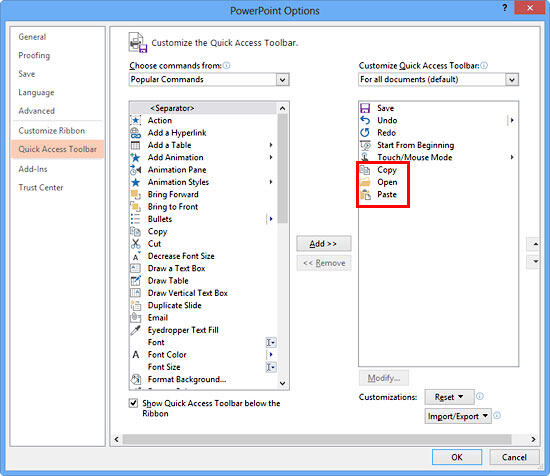The image size is (550, 476).
Task: Go to the Customize Ribbon category
Action: tap(52, 131)
